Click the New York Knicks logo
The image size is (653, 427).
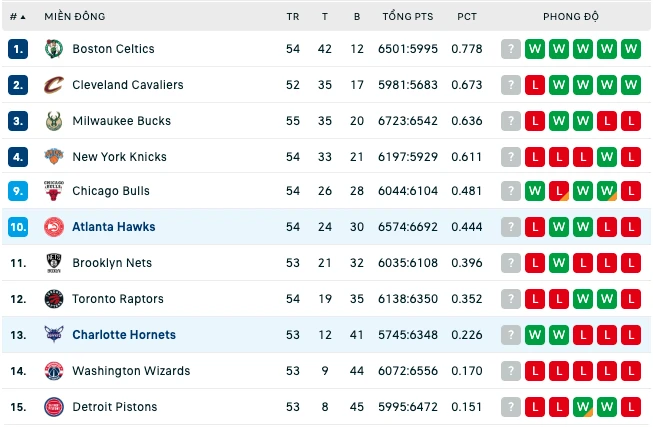pyautogui.click(x=54, y=157)
